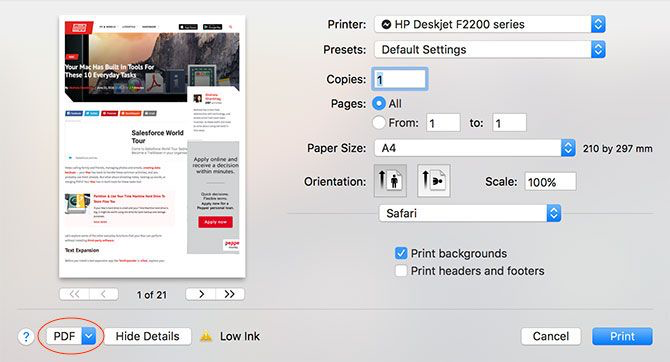Go to next preview page arrow
This screenshot has width=670, height=362.
(201, 294)
